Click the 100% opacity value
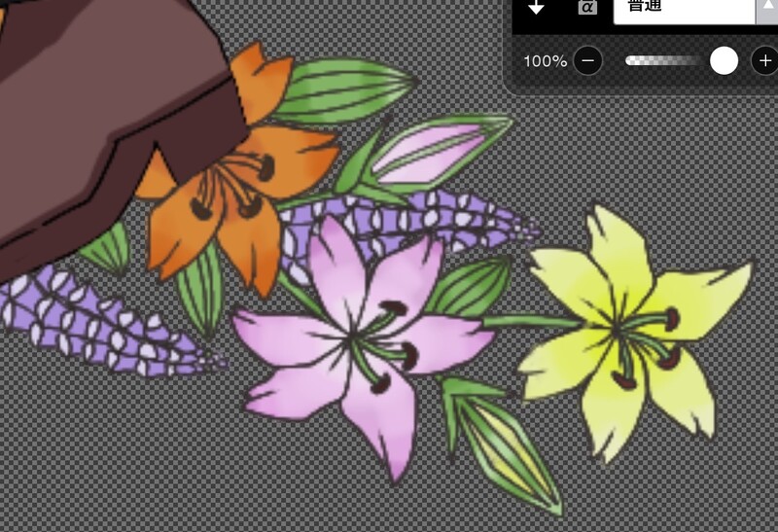Viewport: 778px width, 532px height. (x=545, y=61)
